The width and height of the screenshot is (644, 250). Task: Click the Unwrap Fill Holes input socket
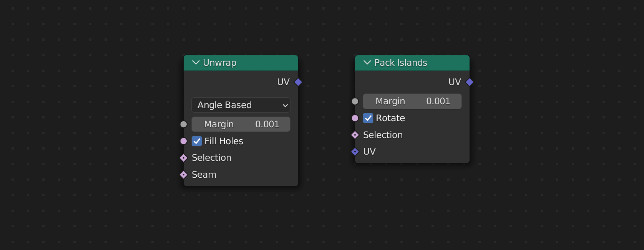point(184,141)
